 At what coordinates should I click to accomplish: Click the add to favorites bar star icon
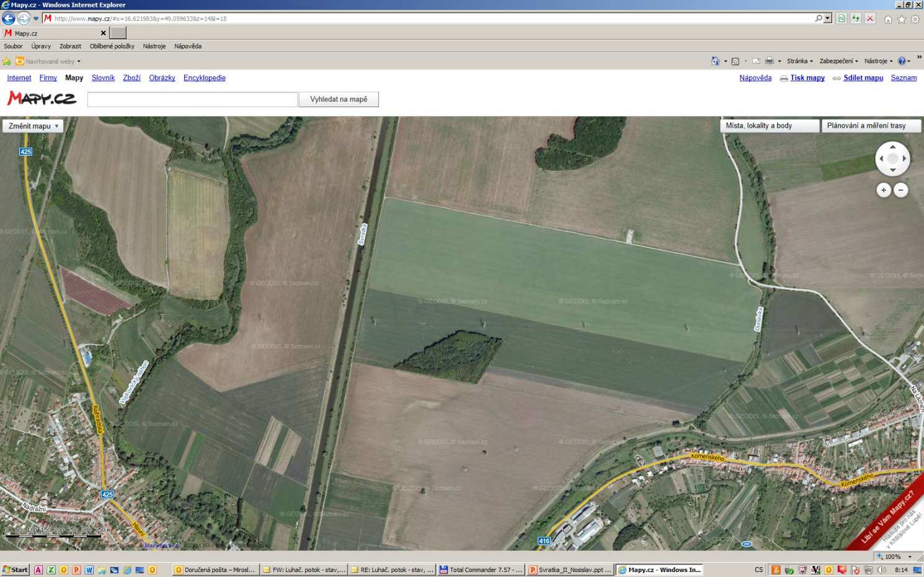pos(7,61)
